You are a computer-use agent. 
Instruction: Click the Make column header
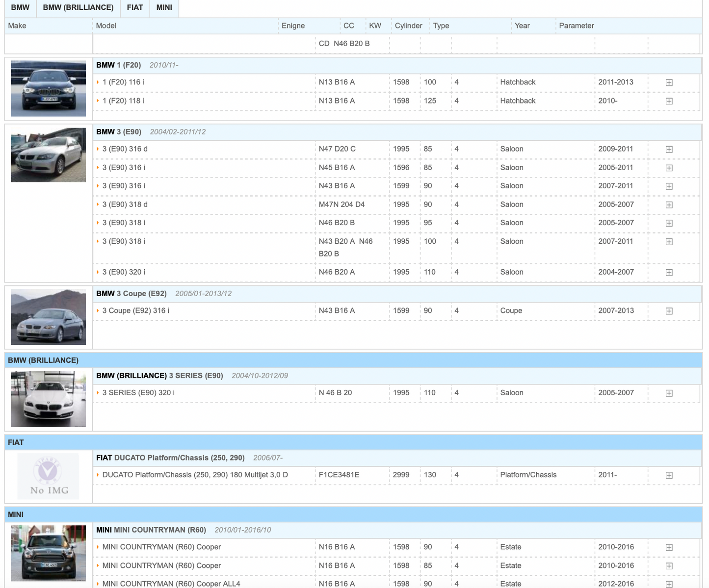(x=17, y=26)
